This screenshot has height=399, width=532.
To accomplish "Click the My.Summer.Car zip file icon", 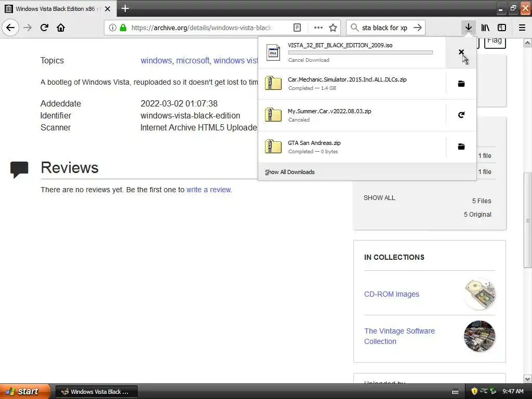I will [x=273, y=115].
